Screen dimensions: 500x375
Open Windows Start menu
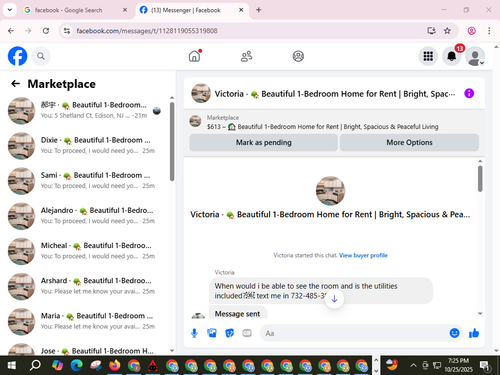(x=12, y=366)
